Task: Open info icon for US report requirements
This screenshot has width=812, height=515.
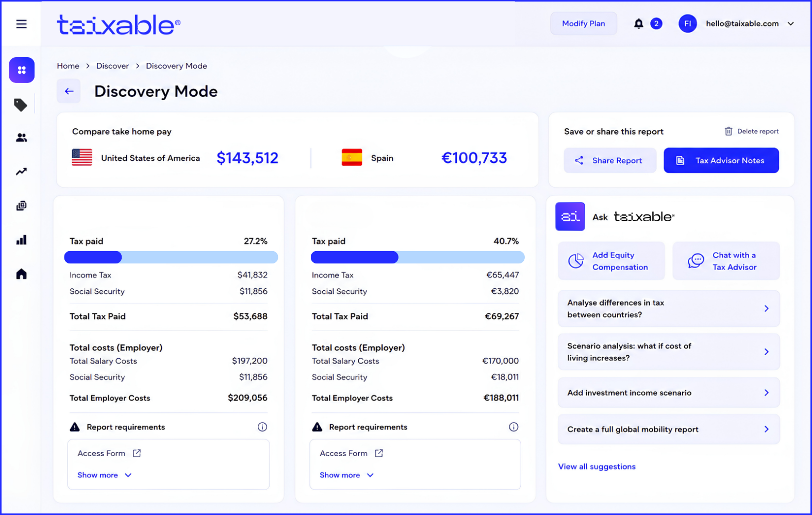Action: point(262,427)
